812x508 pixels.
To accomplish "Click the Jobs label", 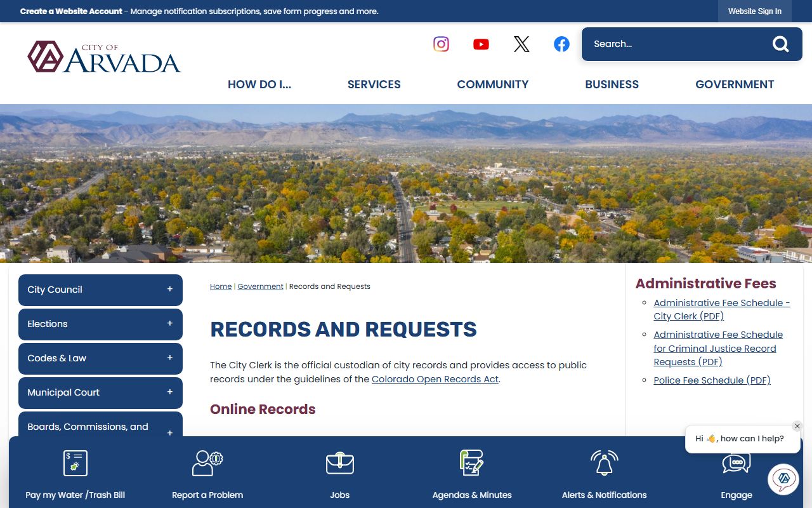I will tap(340, 495).
